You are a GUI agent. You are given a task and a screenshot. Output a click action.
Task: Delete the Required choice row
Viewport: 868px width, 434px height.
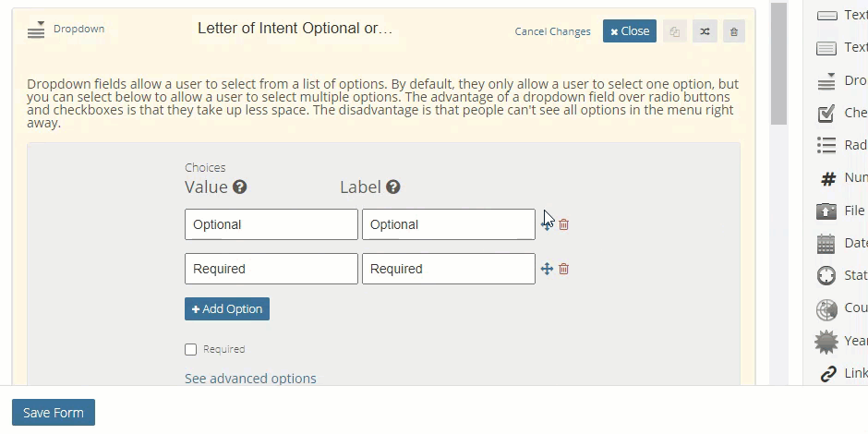click(x=564, y=269)
